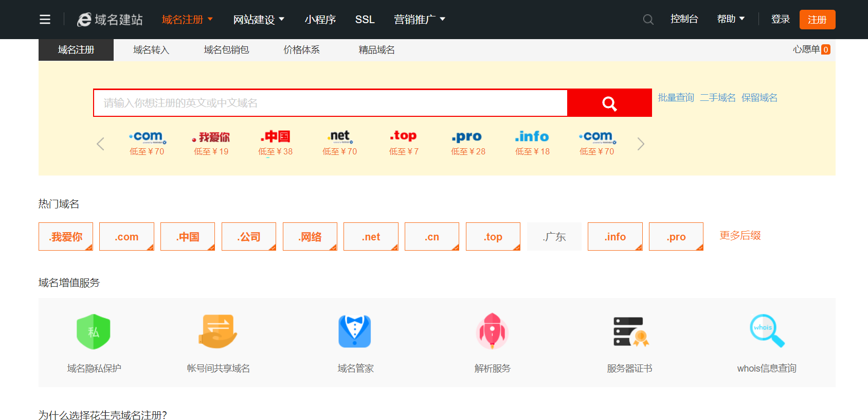
Task: Open 保留域名 link
Action: (x=759, y=98)
